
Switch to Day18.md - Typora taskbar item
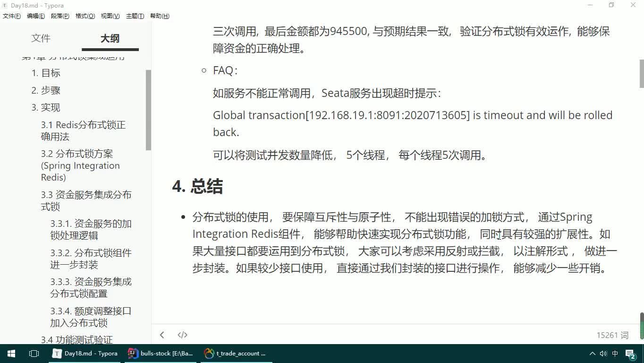[85, 354]
